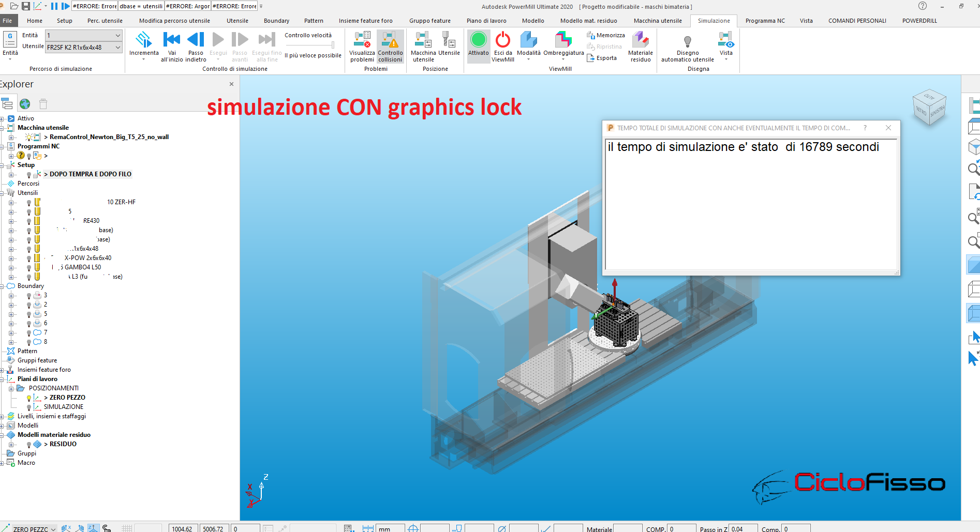Click the save icon in title bar
Screen dimensions: 980x532
click(25, 6)
